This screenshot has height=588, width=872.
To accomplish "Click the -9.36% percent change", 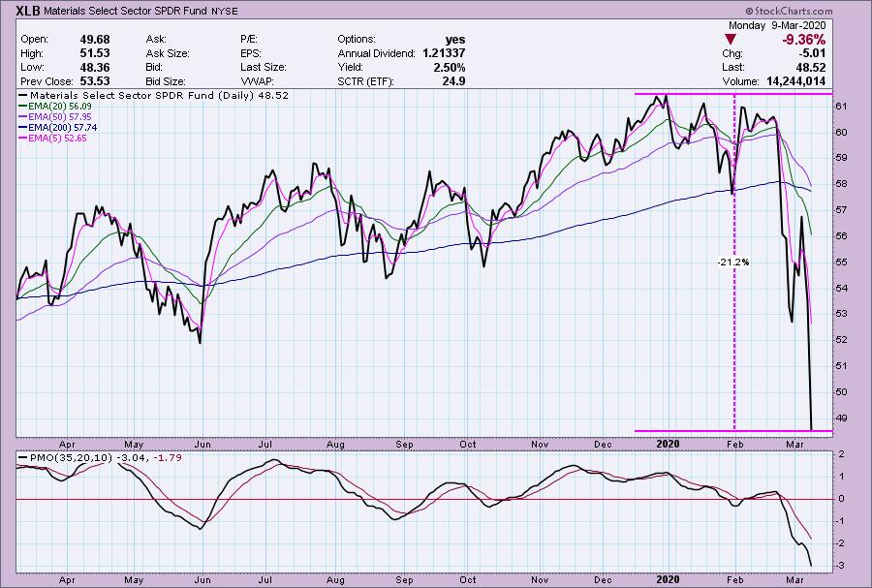I will pos(803,40).
